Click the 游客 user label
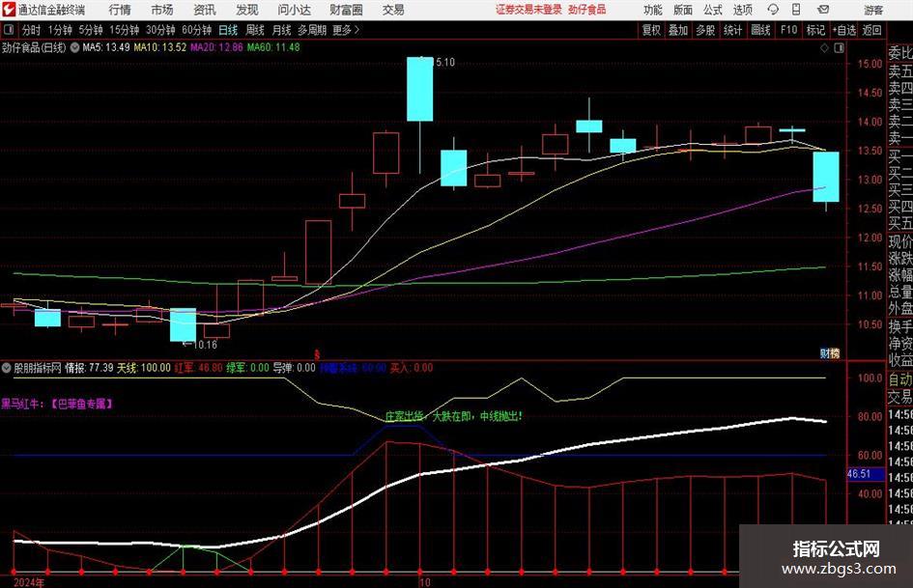The height and width of the screenshot is (588, 913). pos(872,10)
